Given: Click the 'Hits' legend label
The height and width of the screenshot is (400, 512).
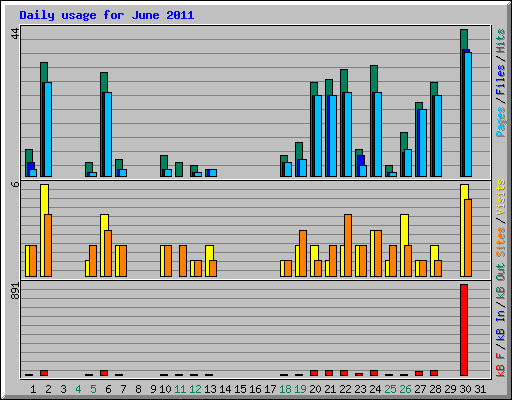Looking at the screenshot, I should click(500, 41).
